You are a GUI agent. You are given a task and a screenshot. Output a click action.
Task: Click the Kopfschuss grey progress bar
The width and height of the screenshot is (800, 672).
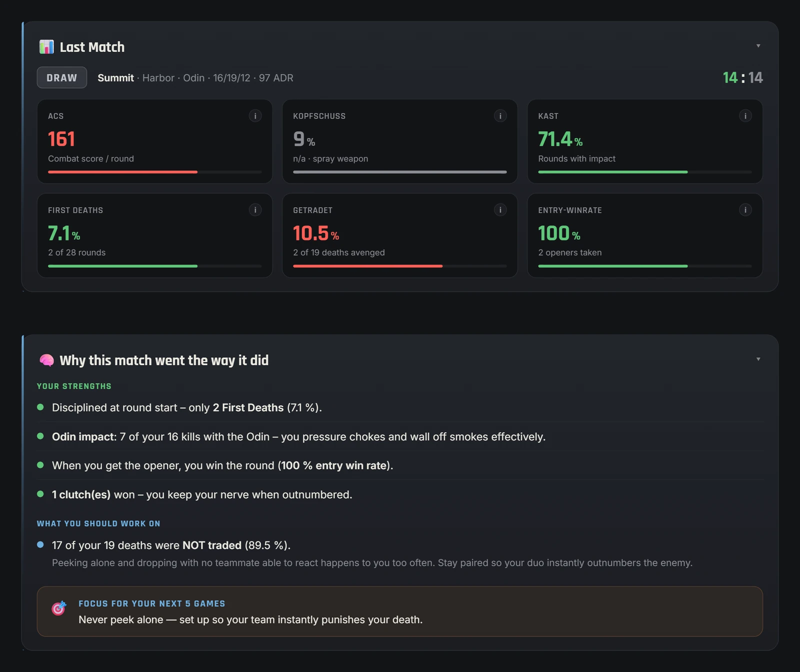(399, 172)
